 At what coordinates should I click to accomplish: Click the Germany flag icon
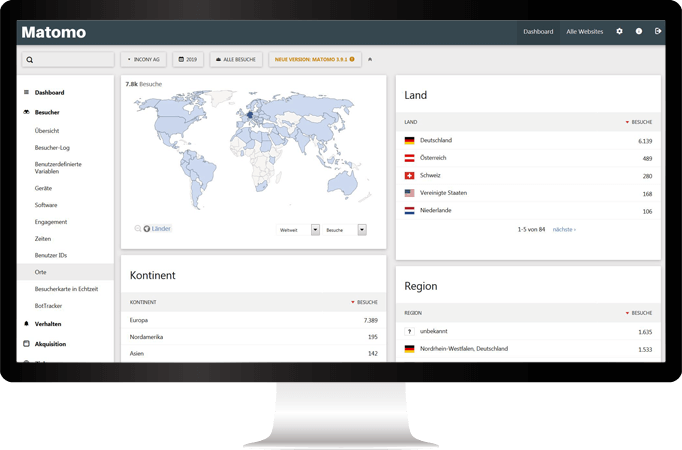pyautogui.click(x=409, y=141)
